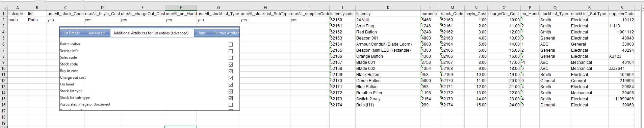
Task: Check Associated image or document checkbox
Action: point(231,105)
